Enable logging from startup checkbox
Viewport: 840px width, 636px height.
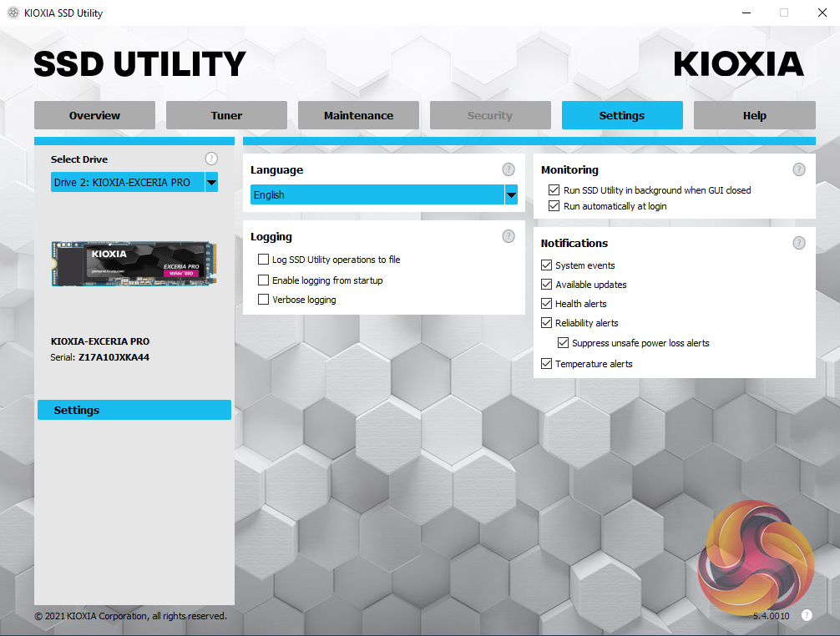tap(263, 280)
